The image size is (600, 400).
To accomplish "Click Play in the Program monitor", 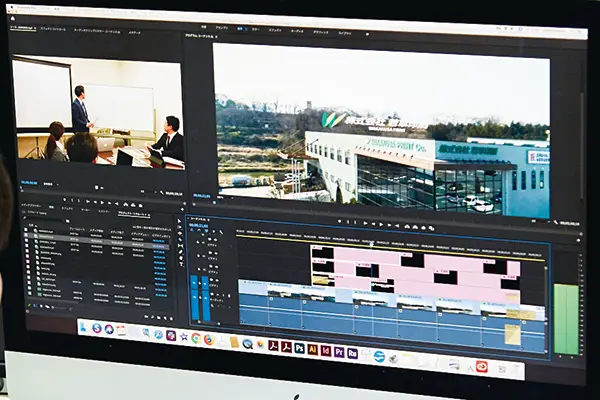I will click(x=381, y=224).
